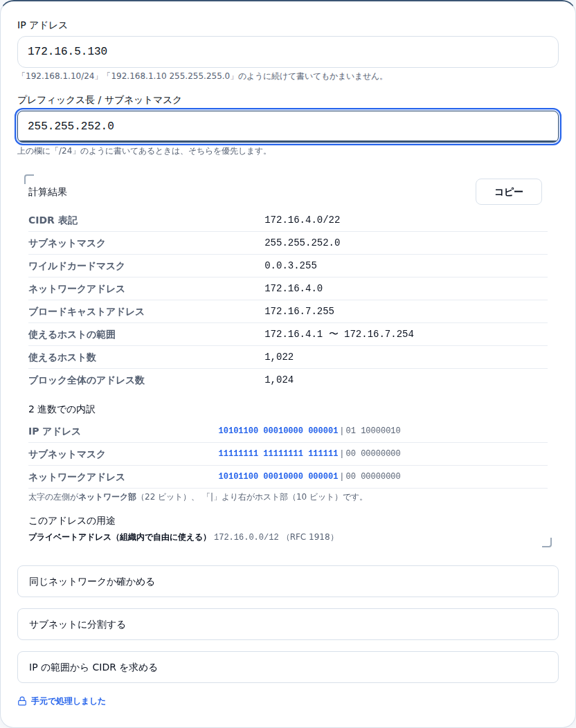The height and width of the screenshot is (728, 576).
Task: Click the 使えるホストの範囲 row label
Action: pos(72,334)
